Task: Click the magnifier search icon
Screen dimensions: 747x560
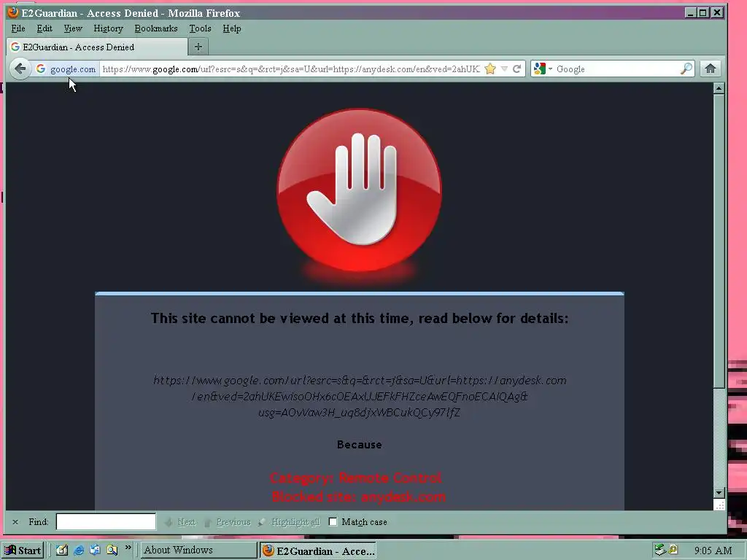Action: pos(686,69)
